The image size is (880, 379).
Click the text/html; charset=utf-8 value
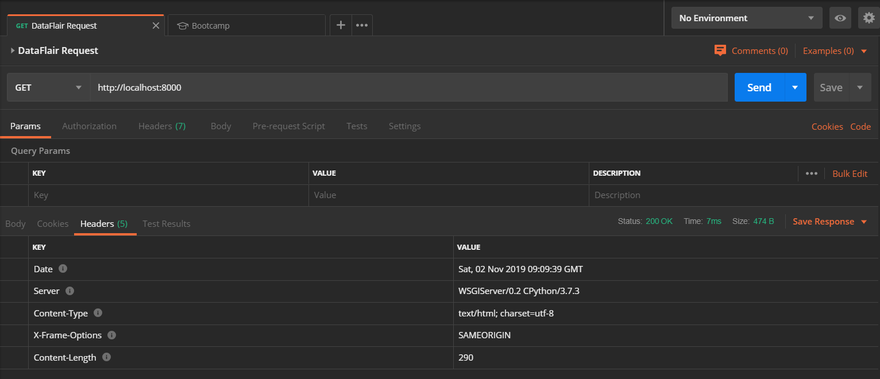point(506,313)
